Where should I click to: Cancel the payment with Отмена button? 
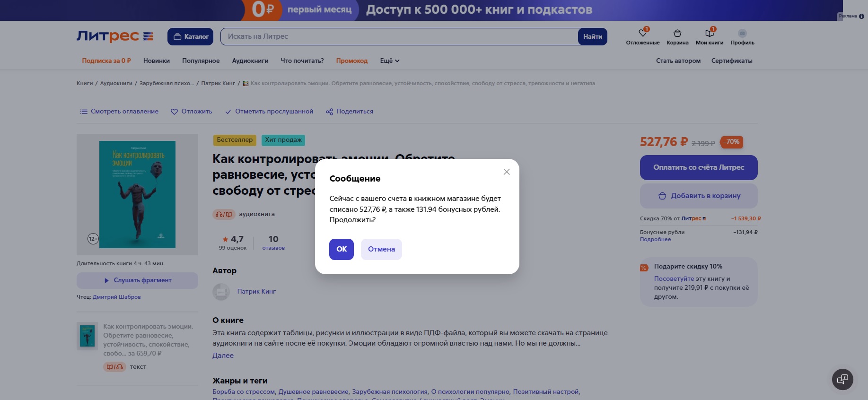coord(381,249)
